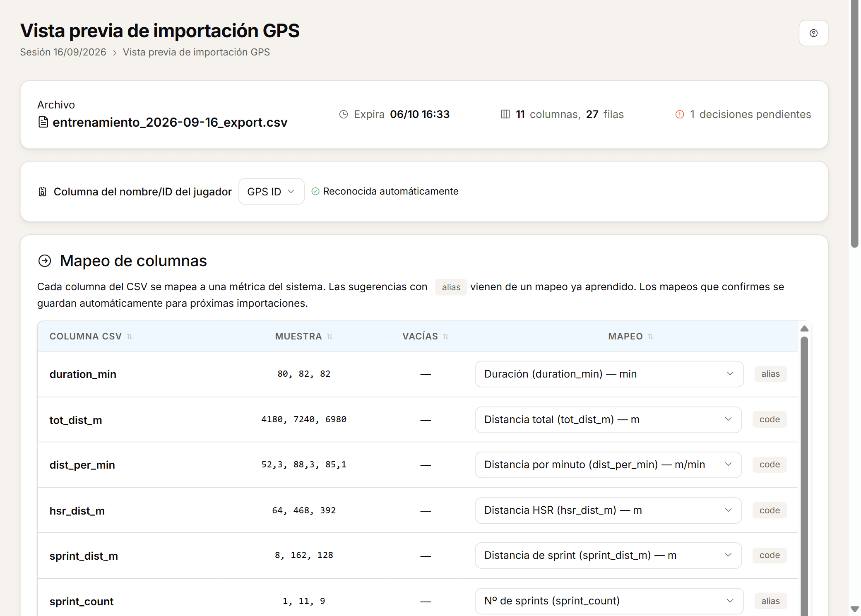Click the alias tag on the duration_min row
This screenshot has width=861, height=616.
770,374
